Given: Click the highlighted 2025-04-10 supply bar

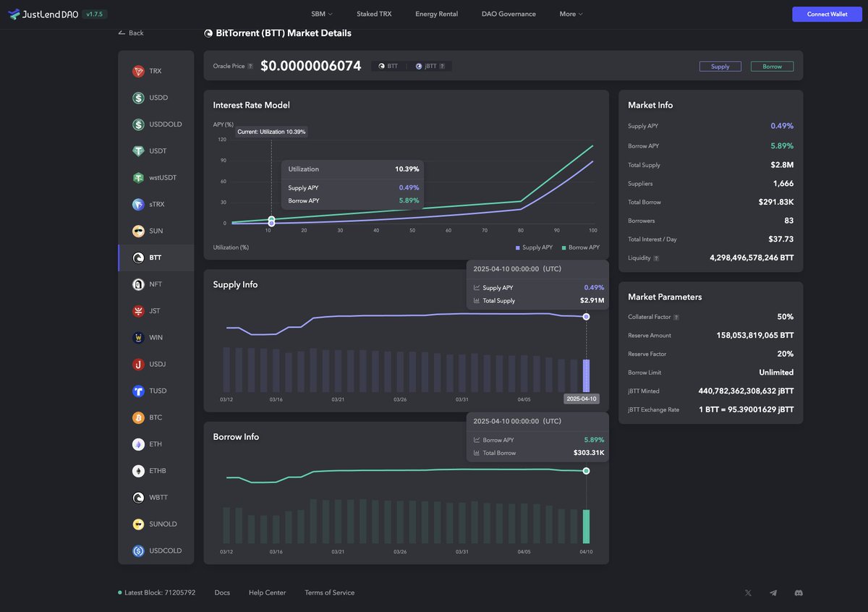Looking at the screenshot, I should click(586, 375).
